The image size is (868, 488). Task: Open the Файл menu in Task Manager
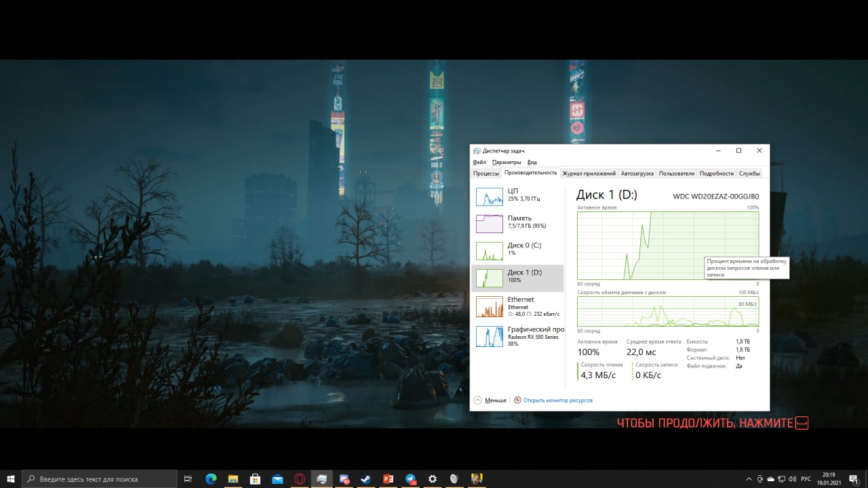click(479, 162)
